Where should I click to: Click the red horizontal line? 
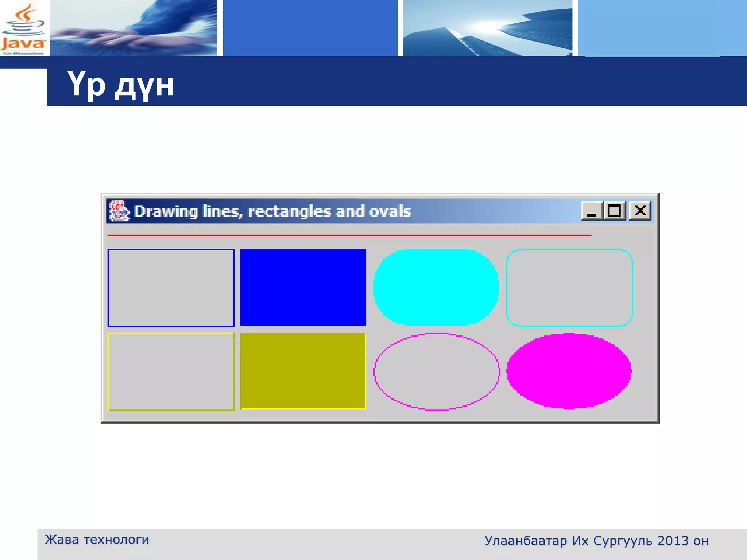(x=349, y=236)
